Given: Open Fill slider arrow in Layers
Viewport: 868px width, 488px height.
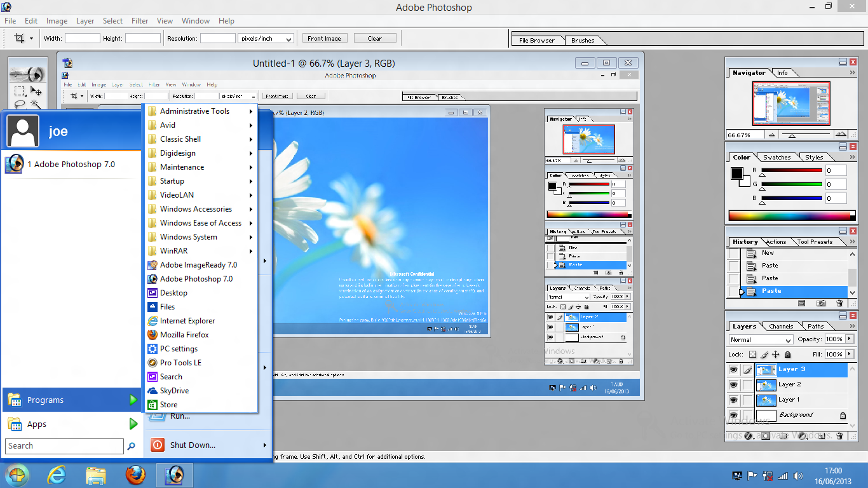Looking at the screenshot, I should [850, 355].
